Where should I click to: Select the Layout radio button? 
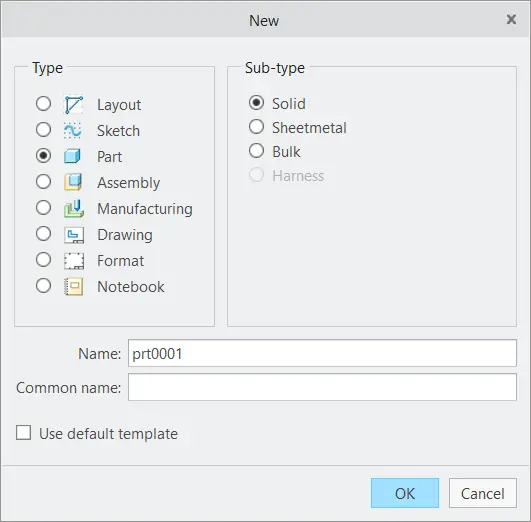(x=43, y=104)
